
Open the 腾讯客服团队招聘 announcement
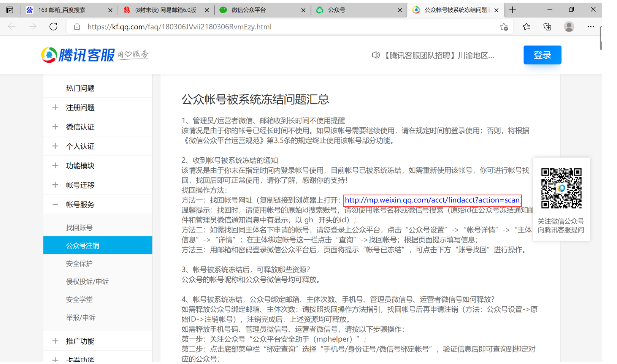(x=438, y=55)
